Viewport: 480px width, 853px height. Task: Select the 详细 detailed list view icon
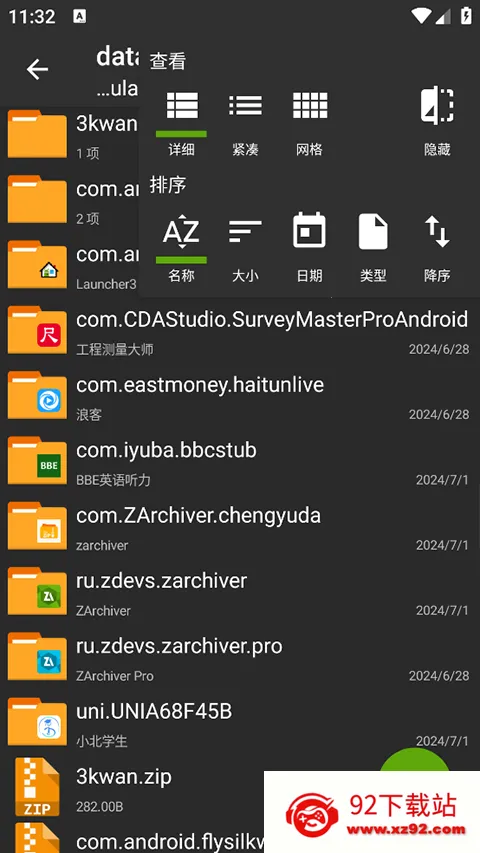pyautogui.click(x=182, y=122)
